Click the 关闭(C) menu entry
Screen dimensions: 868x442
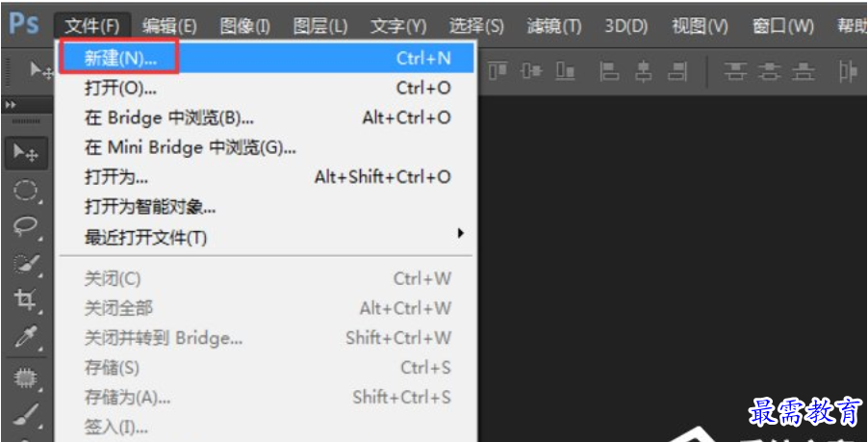pyautogui.click(x=267, y=278)
